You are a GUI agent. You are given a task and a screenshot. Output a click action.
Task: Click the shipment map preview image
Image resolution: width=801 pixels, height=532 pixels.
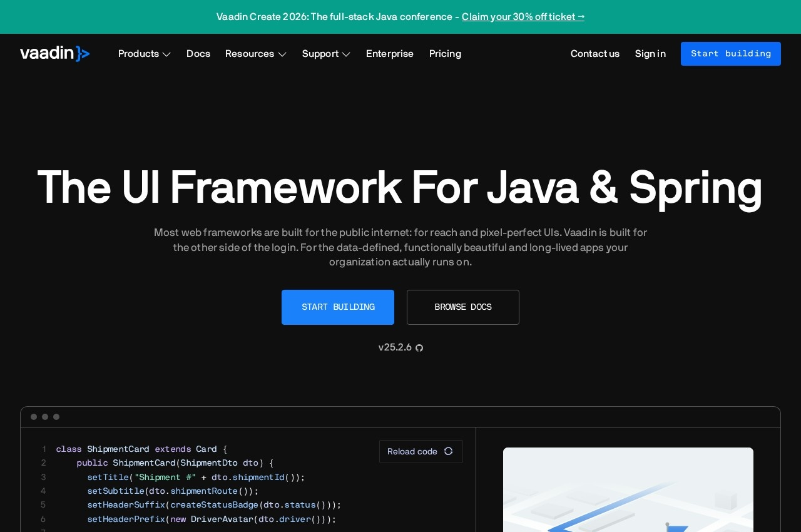[628, 489]
